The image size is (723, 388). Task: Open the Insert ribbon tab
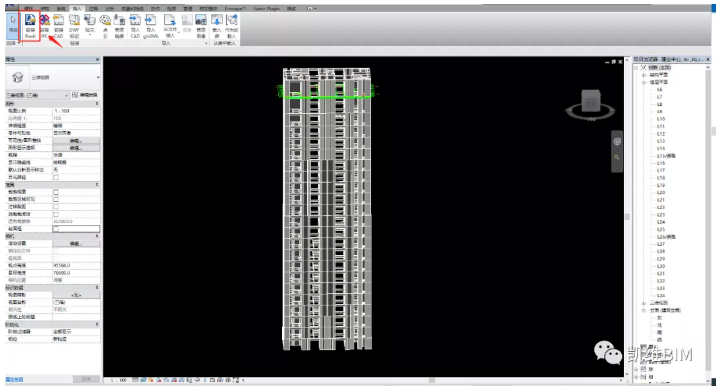pyautogui.click(x=77, y=8)
